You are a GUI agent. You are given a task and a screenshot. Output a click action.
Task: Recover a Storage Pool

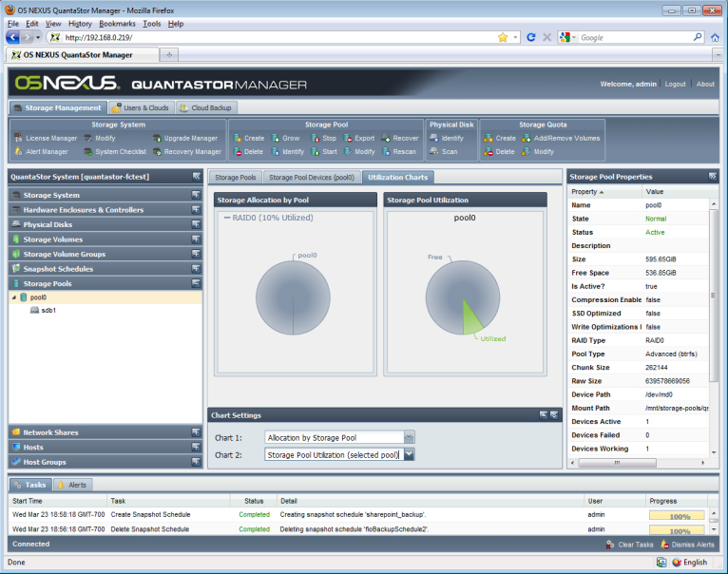[x=400, y=139]
